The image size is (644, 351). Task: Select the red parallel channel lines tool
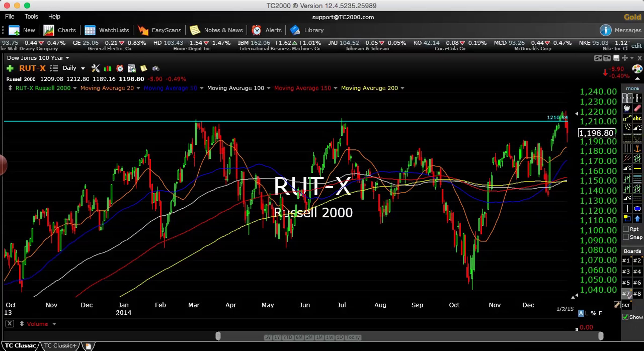(627, 158)
